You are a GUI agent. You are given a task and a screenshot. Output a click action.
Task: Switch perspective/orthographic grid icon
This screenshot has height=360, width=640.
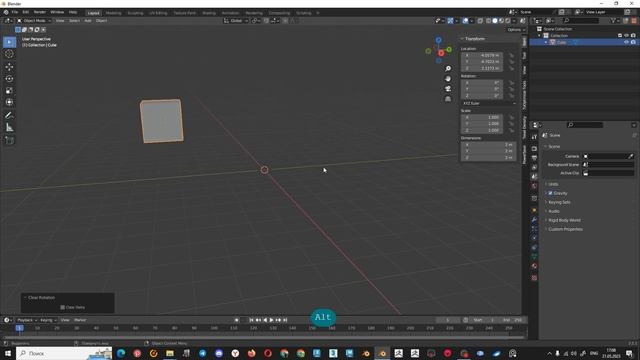click(x=448, y=99)
